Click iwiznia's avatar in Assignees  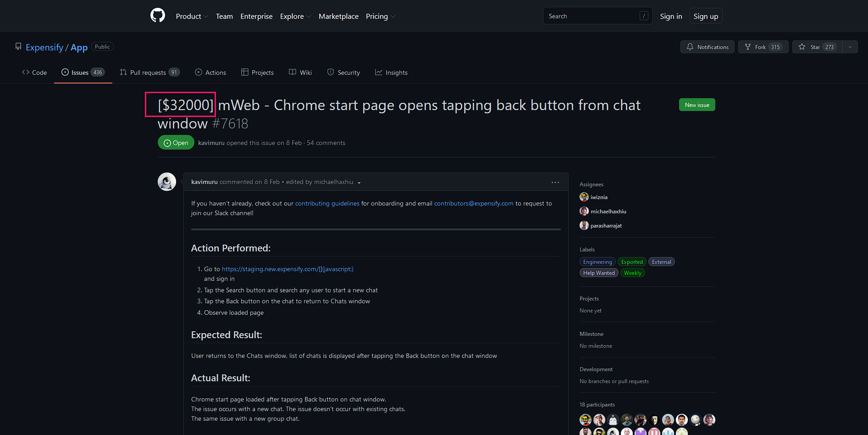tap(584, 197)
